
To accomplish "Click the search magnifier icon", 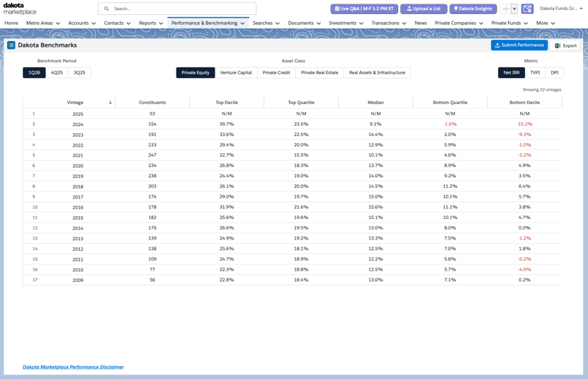I will point(106,9).
